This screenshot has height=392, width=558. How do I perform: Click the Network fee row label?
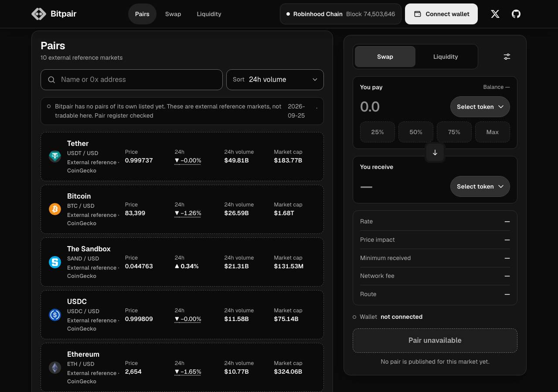[377, 276]
